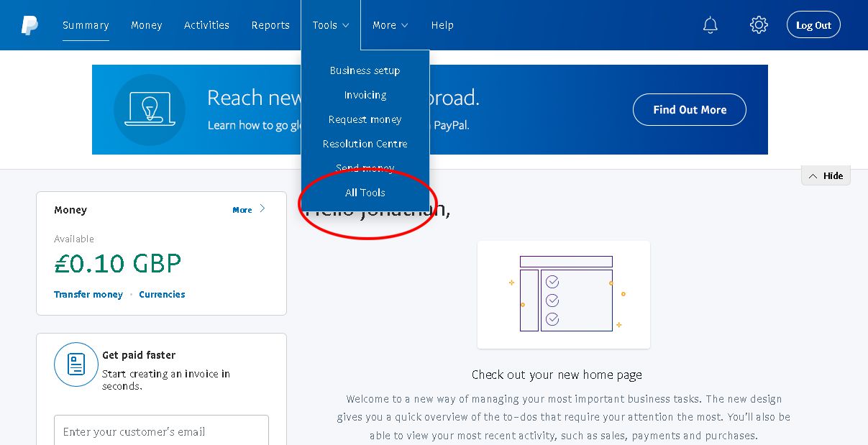Open the Reports tab

point(270,25)
